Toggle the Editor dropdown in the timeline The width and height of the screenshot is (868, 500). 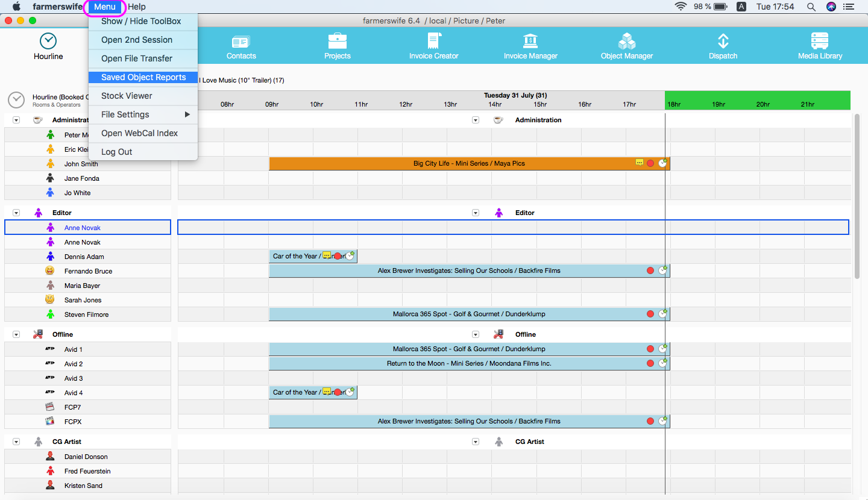click(476, 213)
